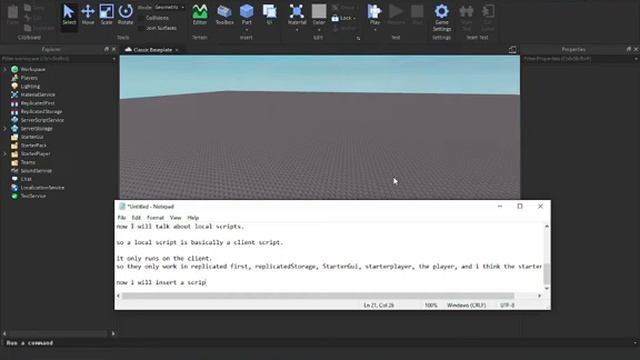Click the TestService checkmark icon
Image resolution: width=640 pixels, height=360 pixels.
click(15, 196)
